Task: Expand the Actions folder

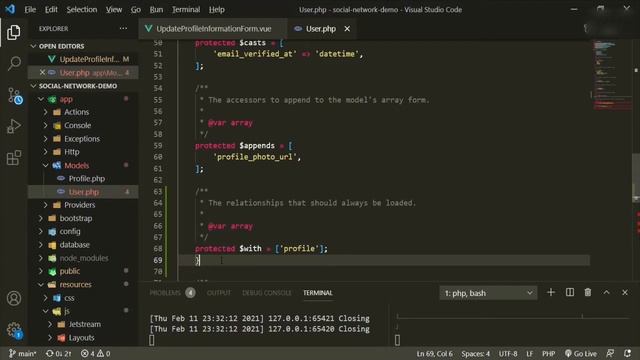Action: (x=46, y=112)
